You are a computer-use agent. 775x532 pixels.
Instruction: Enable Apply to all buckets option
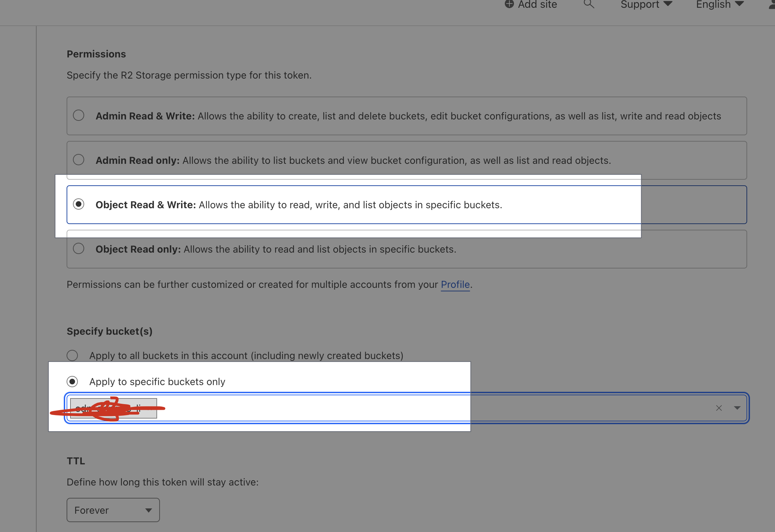pos(73,355)
